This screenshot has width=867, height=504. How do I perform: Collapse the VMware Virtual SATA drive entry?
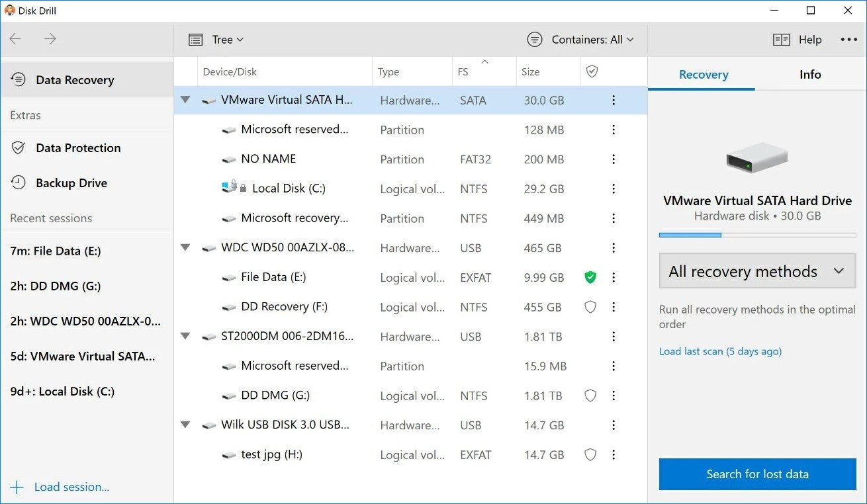(x=185, y=100)
